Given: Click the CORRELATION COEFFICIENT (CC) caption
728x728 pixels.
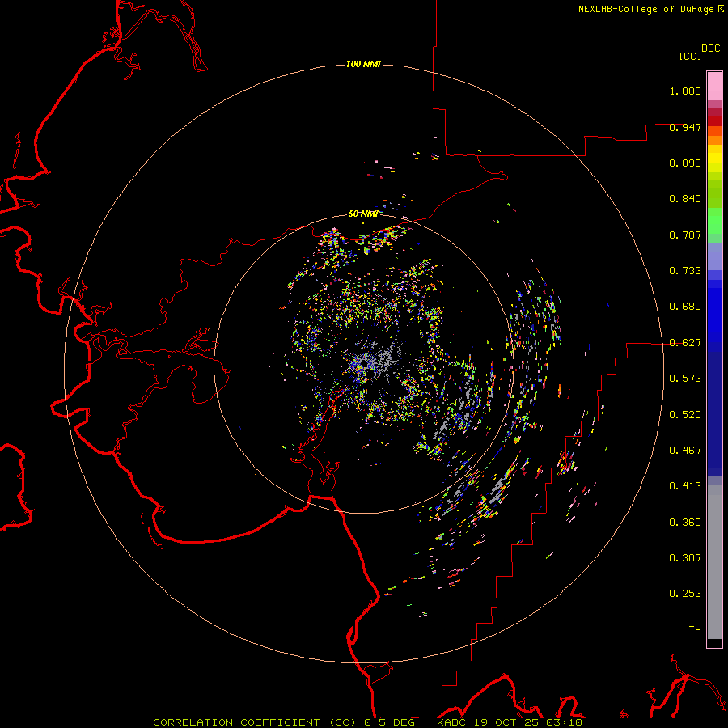Looking at the screenshot, I should 255,722.
